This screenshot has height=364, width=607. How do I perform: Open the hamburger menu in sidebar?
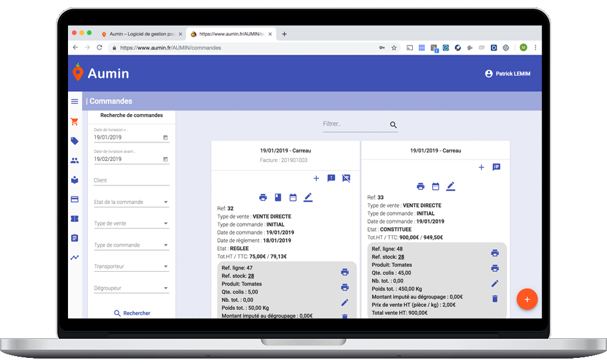click(75, 101)
